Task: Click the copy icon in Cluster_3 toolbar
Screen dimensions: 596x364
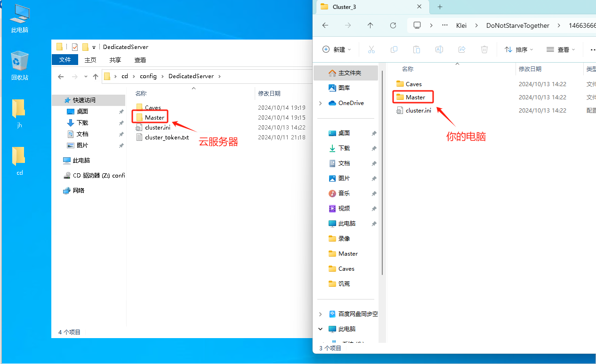Action: (x=394, y=49)
